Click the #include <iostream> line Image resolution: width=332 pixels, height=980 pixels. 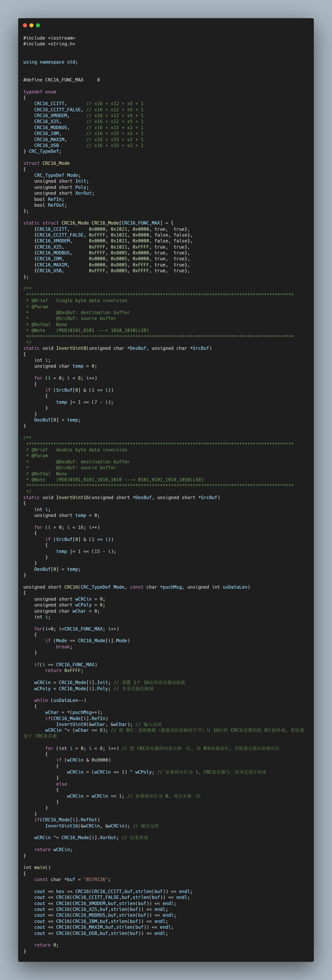click(x=49, y=38)
